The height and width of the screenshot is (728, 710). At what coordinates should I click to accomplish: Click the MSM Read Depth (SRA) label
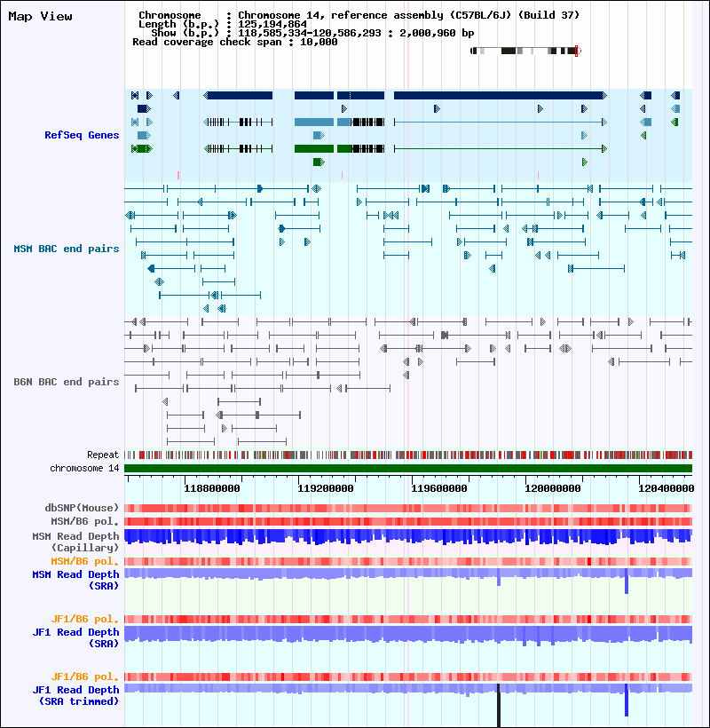click(x=75, y=580)
